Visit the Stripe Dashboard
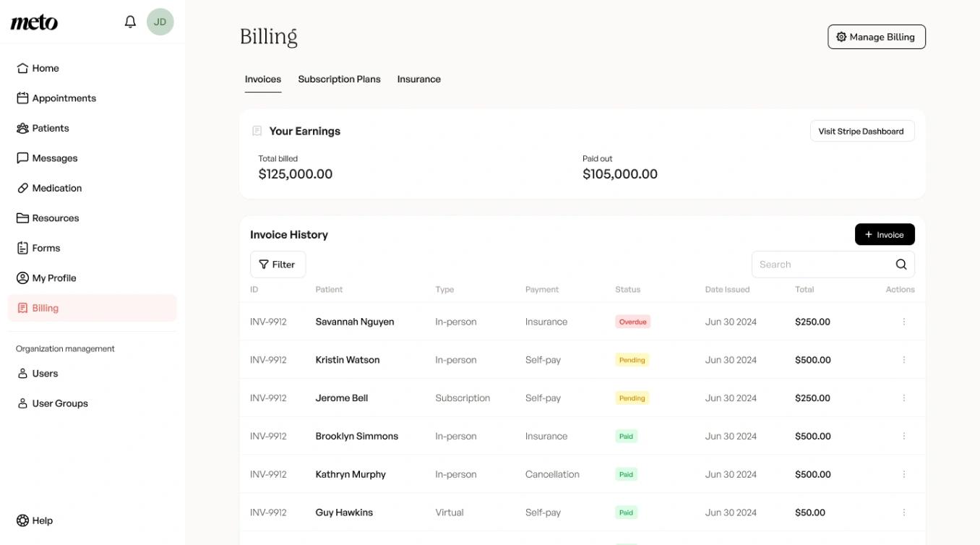 (x=861, y=131)
